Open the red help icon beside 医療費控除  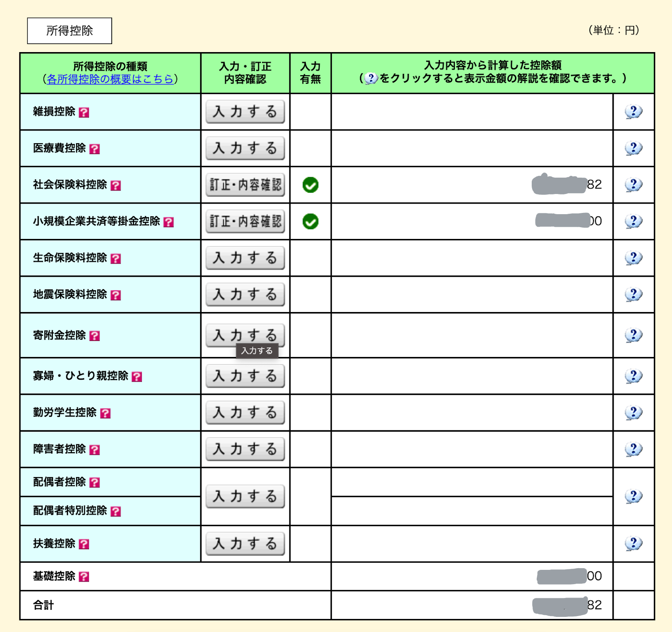[94, 149]
